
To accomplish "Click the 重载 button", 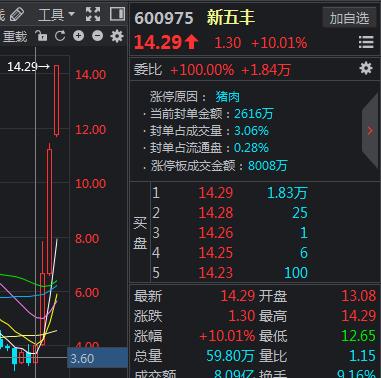I will tap(15, 36).
